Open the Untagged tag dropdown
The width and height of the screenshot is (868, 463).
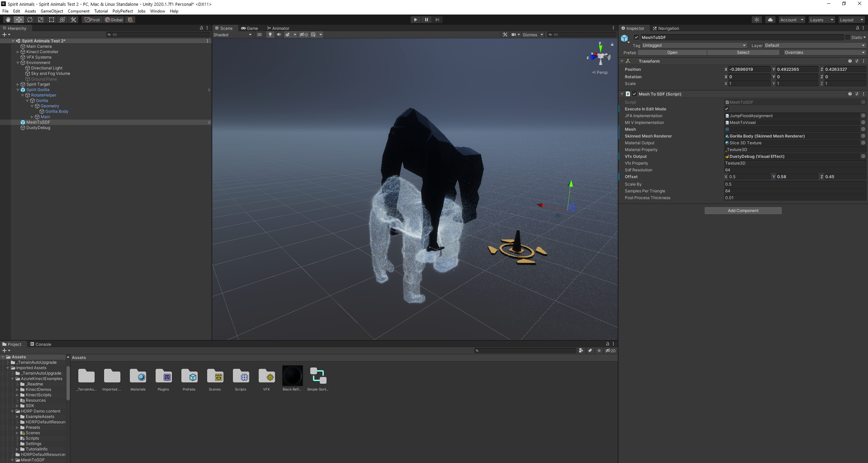coord(693,45)
